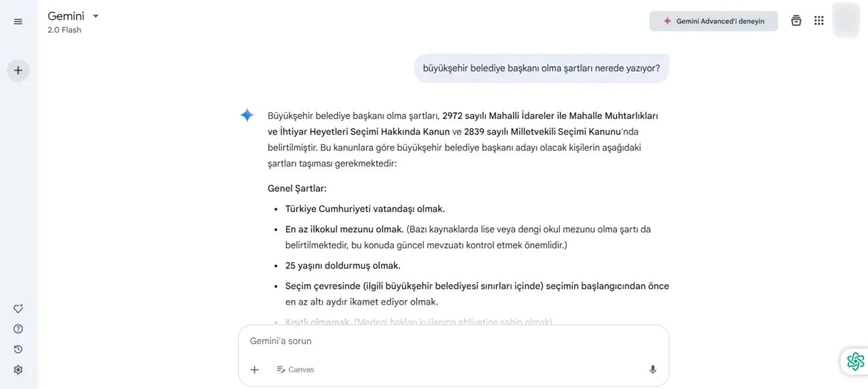
Task: Click the Türkiye Cumhuriyeti vatandaşı olmak bullet
Action: click(x=365, y=209)
